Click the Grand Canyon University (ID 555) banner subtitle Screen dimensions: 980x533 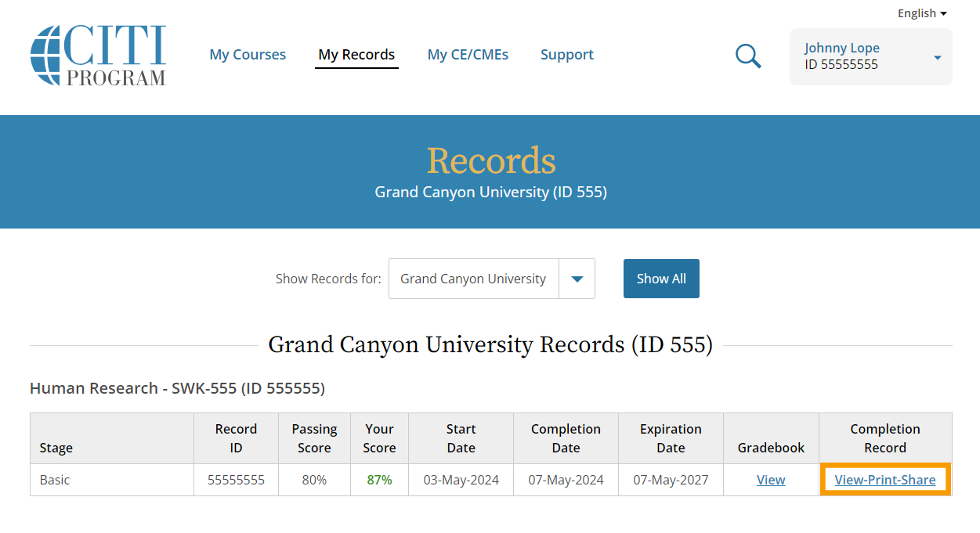pyautogui.click(x=490, y=192)
